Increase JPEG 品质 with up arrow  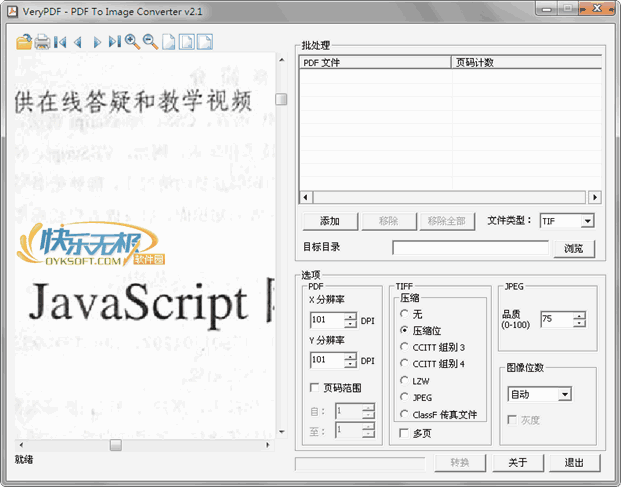(x=579, y=316)
